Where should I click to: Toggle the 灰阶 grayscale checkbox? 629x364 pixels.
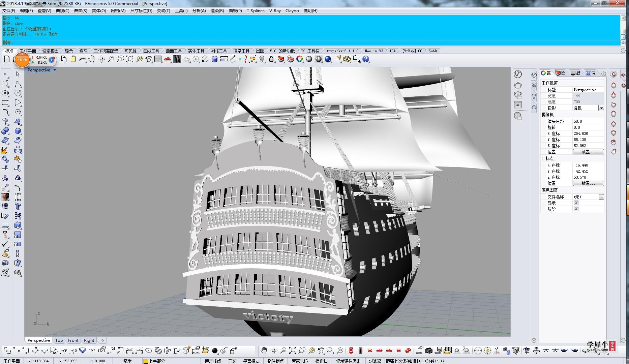[576, 209]
